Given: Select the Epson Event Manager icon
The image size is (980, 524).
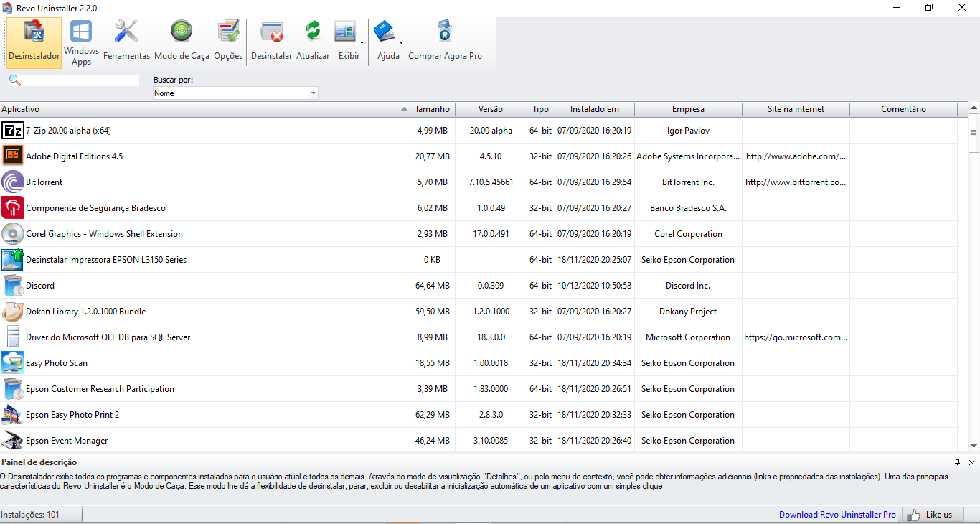Looking at the screenshot, I should [13, 441].
